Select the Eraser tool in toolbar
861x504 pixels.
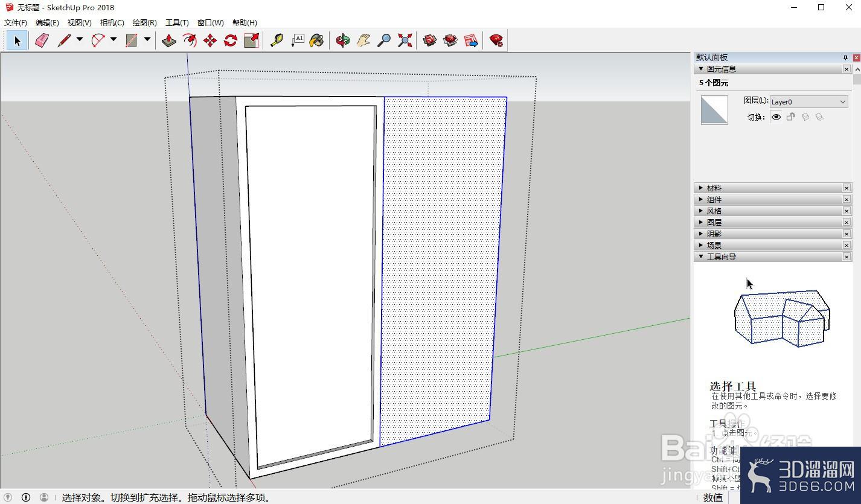pyautogui.click(x=42, y=40)
